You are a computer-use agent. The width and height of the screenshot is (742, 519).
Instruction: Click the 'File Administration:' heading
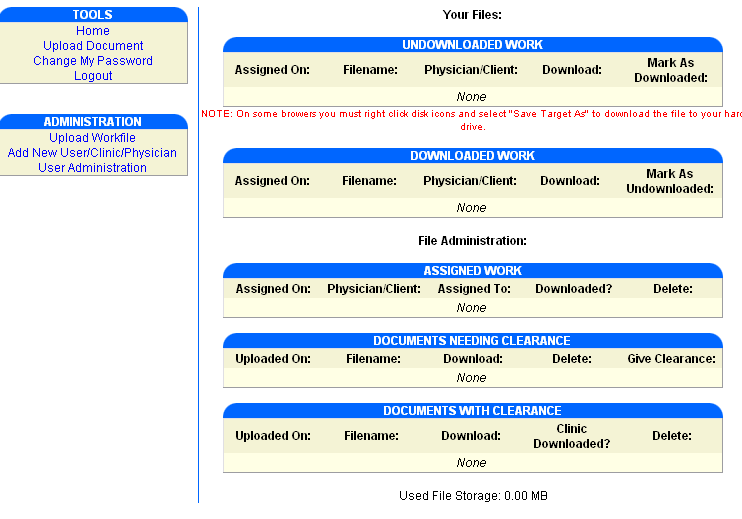[x=472, y=241]
